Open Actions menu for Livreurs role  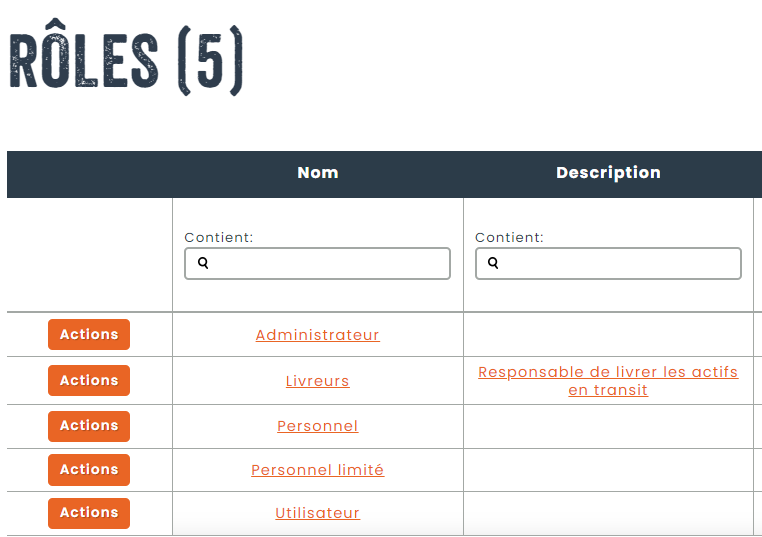[x=89, y=381]
